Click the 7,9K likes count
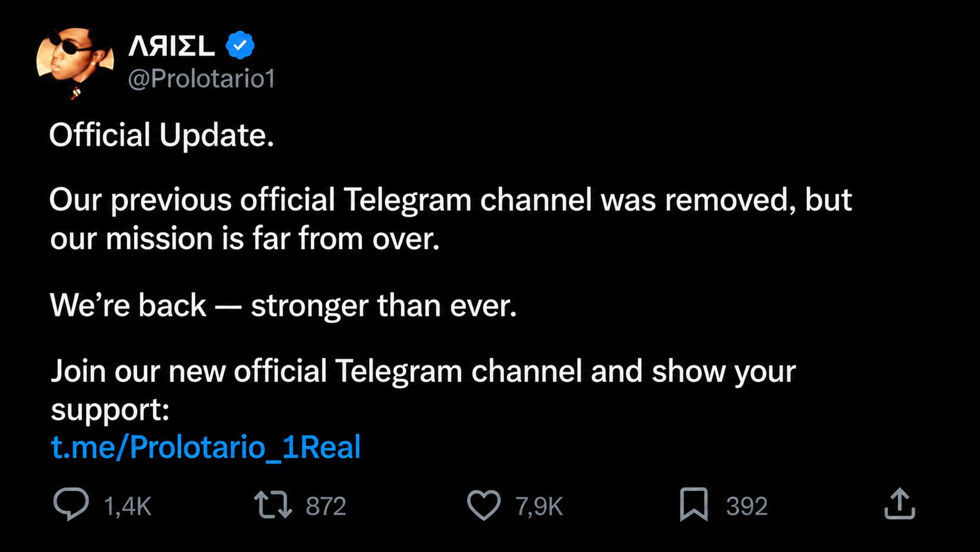The image size is (980, 552). click(x=539, y=506)
